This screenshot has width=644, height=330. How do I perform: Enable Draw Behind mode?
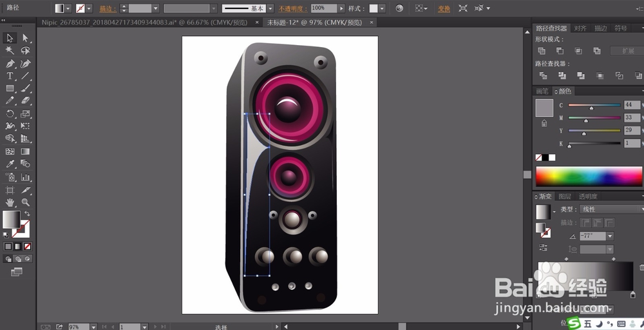pos(17,258)
